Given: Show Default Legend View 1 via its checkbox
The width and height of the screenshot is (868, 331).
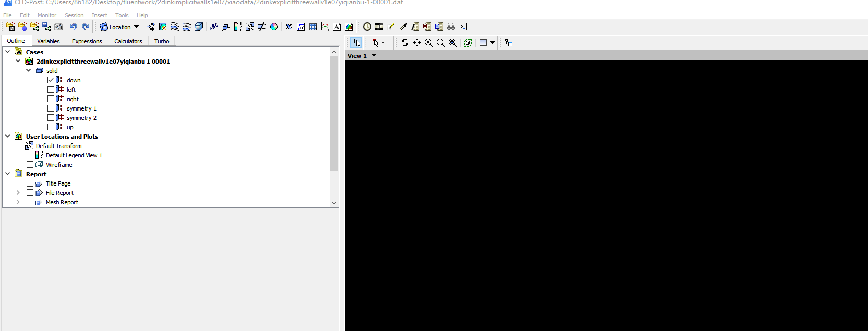Looking at the screenshot, I should [30, 155].
